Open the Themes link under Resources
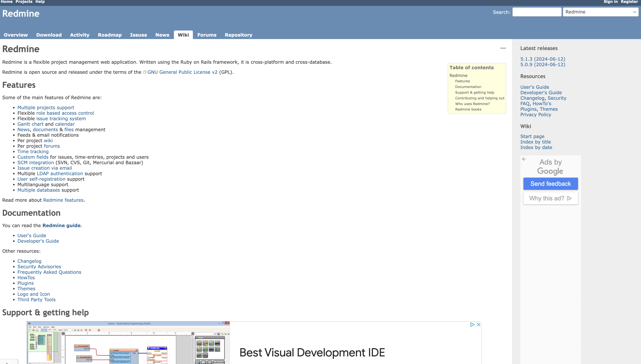Screen dimensions: 641x364 [x=549, y=109]
